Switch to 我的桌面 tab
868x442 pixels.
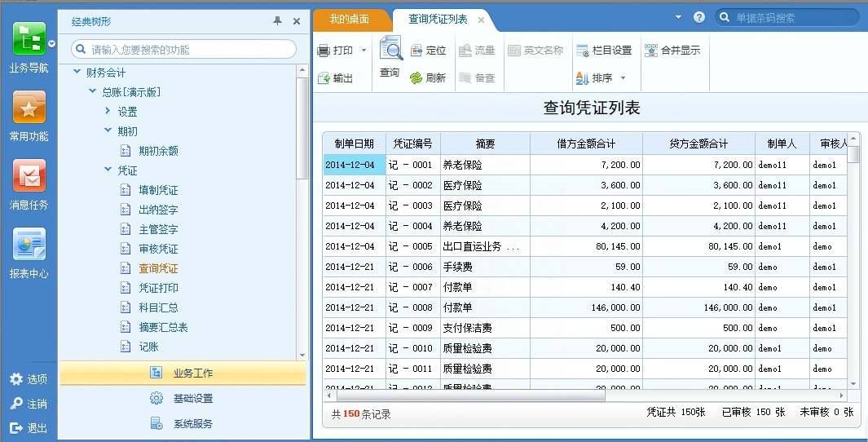coord(350,19)
